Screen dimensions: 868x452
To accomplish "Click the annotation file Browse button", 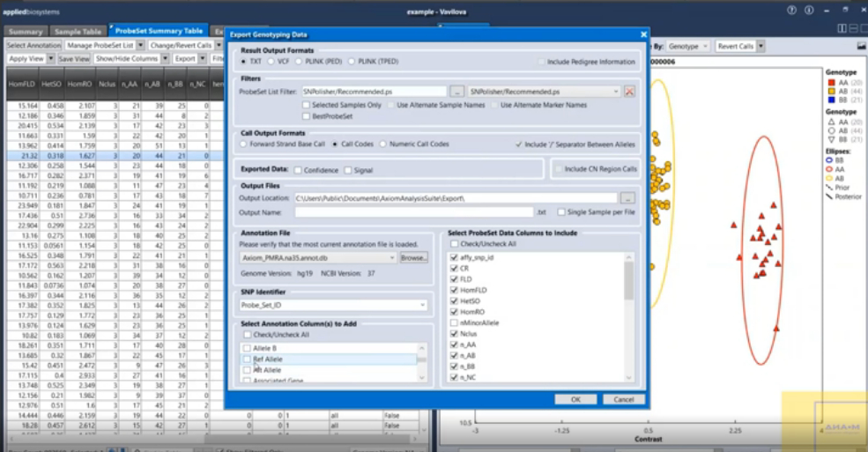I will click(x=413, y=258).
